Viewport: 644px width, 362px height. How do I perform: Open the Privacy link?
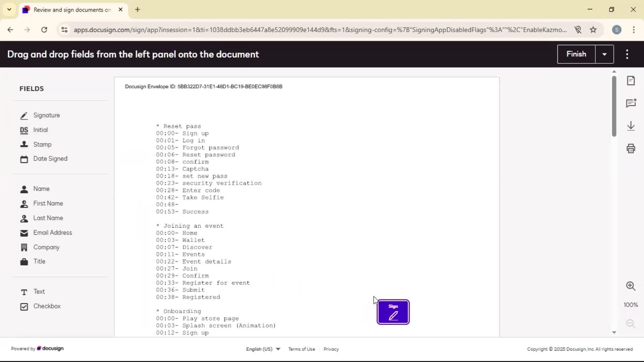coord(331,349)
